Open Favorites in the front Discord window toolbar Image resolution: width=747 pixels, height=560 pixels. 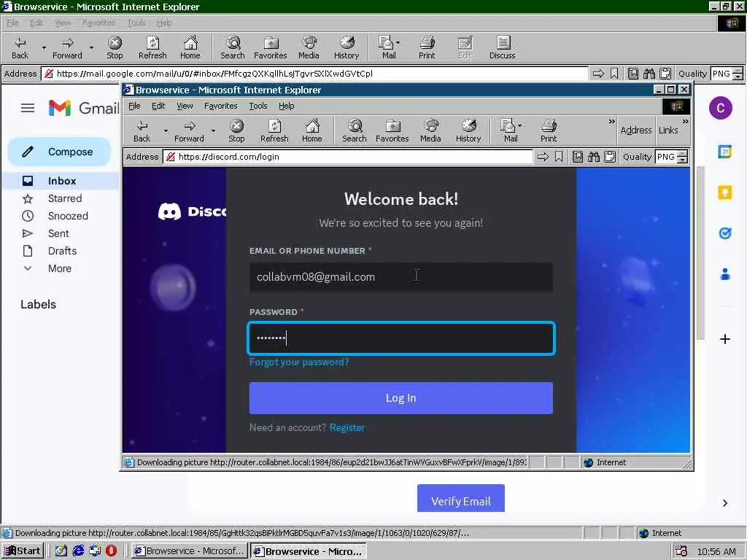tap(392, 131)
